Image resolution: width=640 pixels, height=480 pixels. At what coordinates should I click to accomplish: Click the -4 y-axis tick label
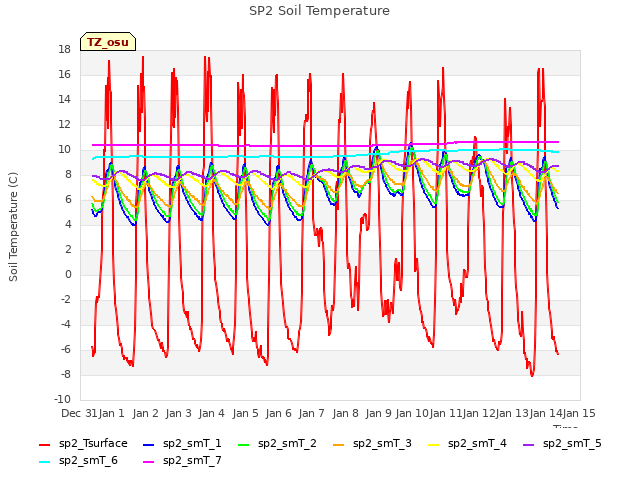point(66,324)
